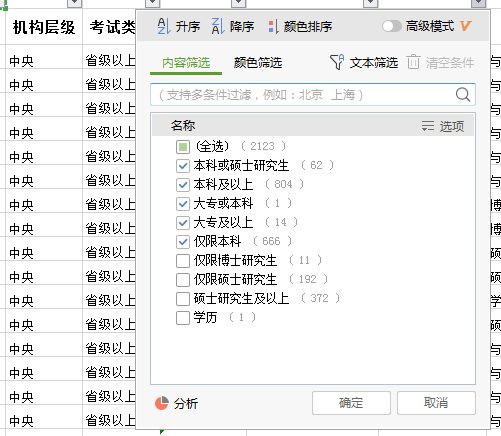
Task: Uncheck 本科及以上 checkbox
Action: (183, 184)
